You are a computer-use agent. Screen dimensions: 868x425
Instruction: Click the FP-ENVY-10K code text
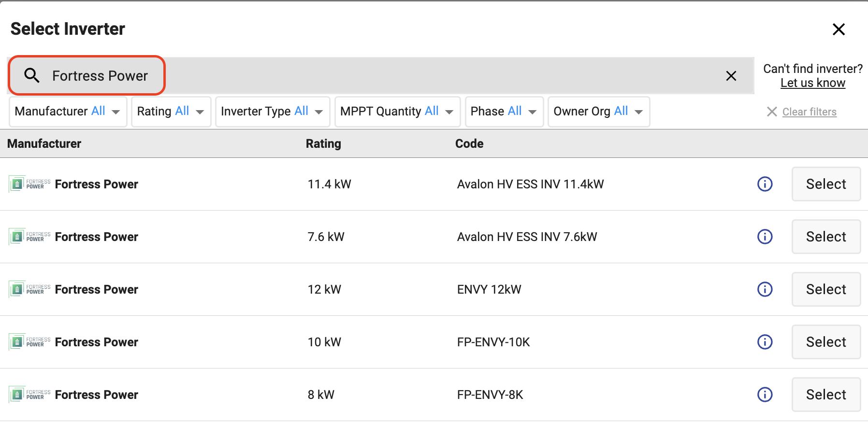[x=493, y=342]
